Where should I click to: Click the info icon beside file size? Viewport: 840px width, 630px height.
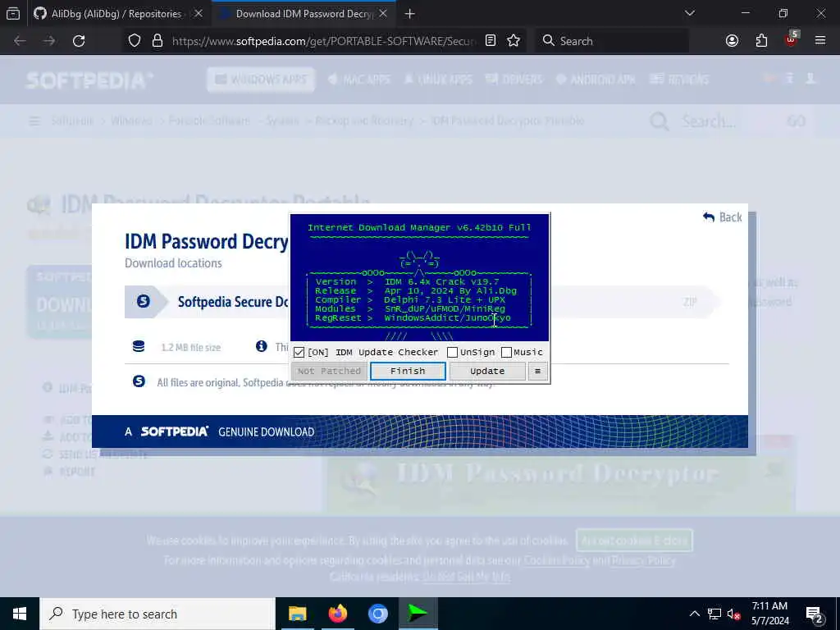pos(262,346)
